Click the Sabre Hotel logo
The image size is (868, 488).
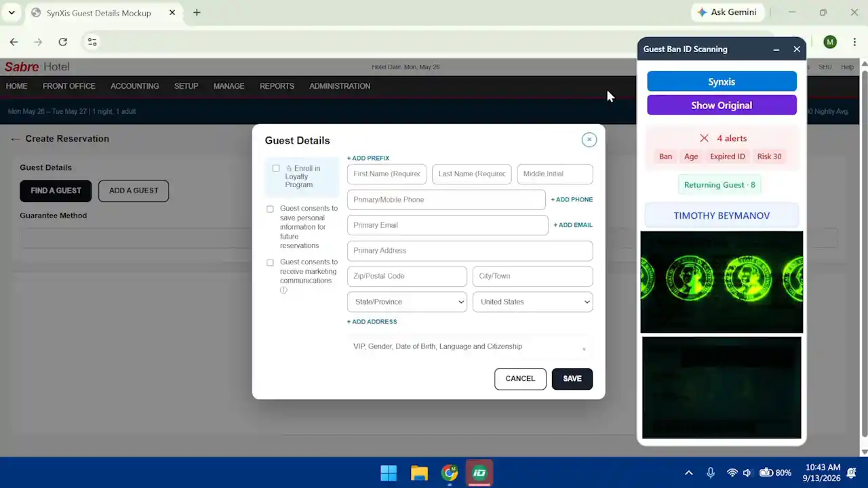37,66
